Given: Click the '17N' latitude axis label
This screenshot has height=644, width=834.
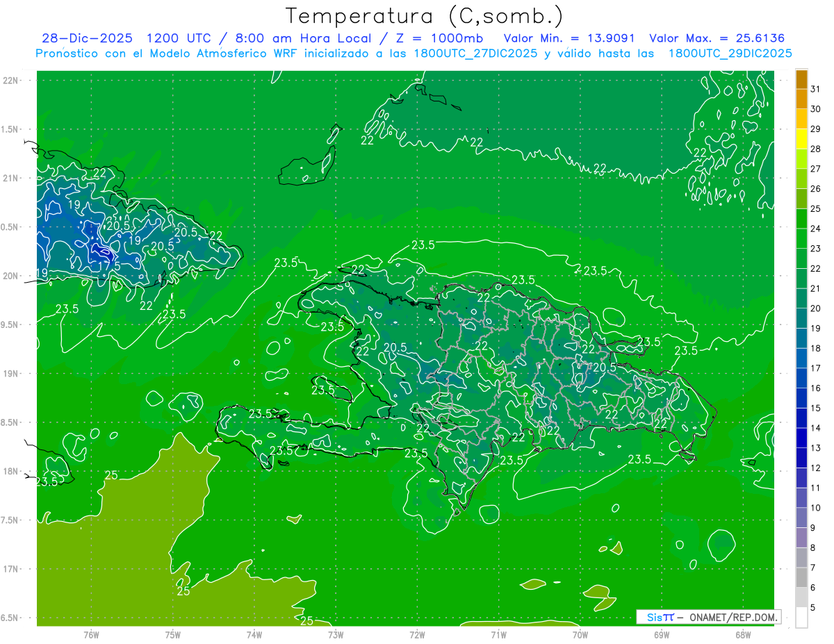Looking at the screenshot, I should pos(12,569).
